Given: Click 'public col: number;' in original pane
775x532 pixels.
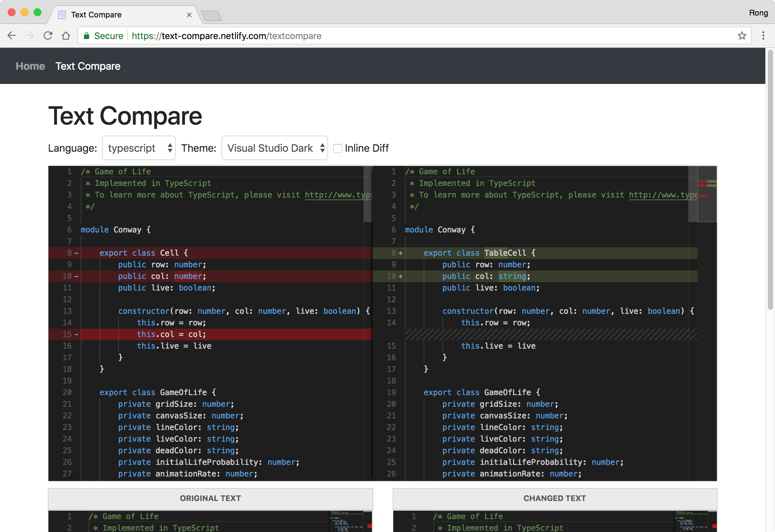Looking at the screenshot, I should point(162,276).
